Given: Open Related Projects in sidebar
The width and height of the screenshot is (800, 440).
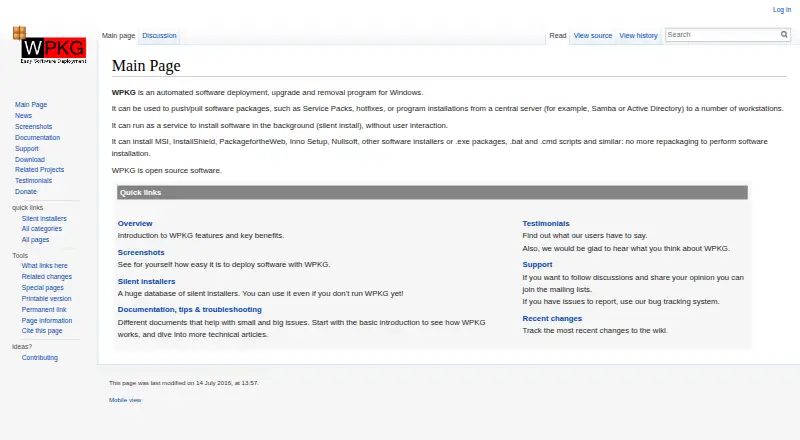Looking at the screenshot, I should click(39, 169).
